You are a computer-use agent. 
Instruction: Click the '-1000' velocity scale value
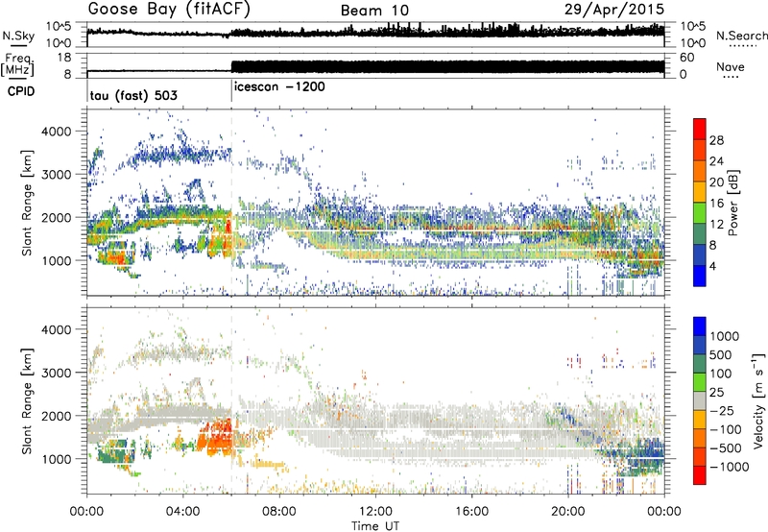click(730, 467)
